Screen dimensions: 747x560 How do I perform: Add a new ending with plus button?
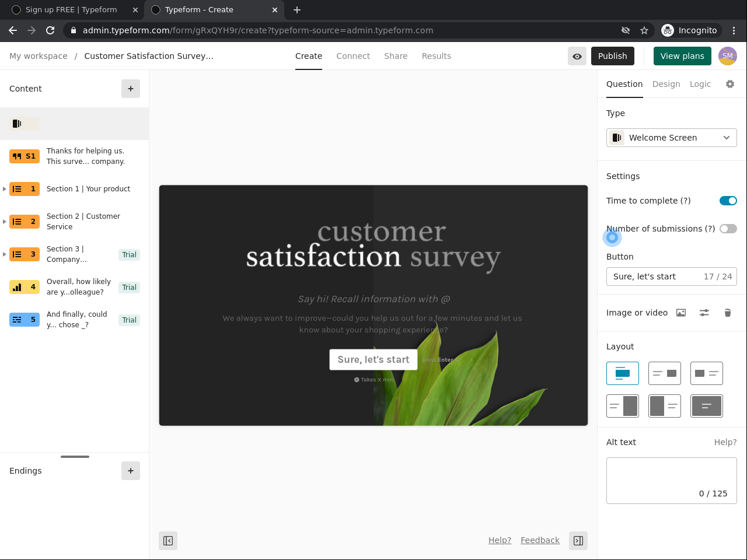131,471
